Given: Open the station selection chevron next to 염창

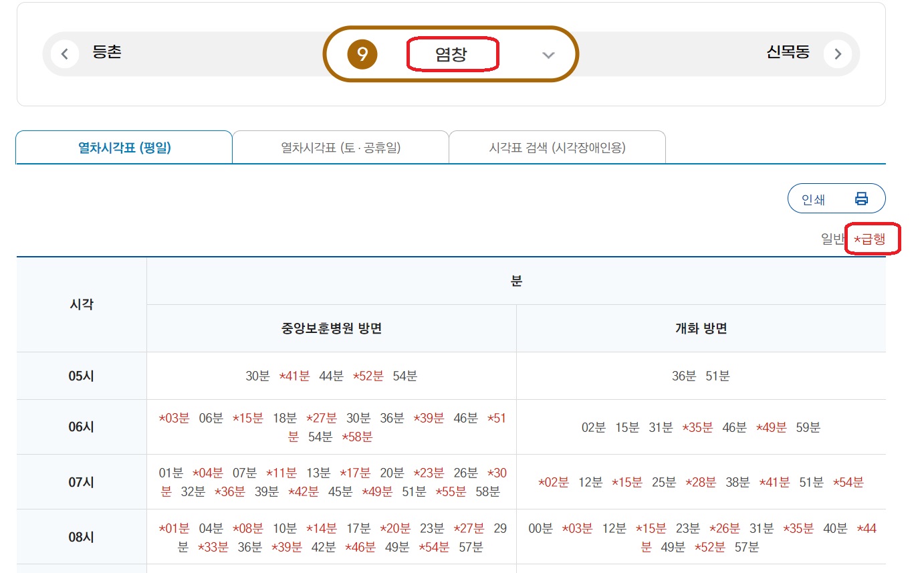Looking at the screenshot, I should (548, 55).
